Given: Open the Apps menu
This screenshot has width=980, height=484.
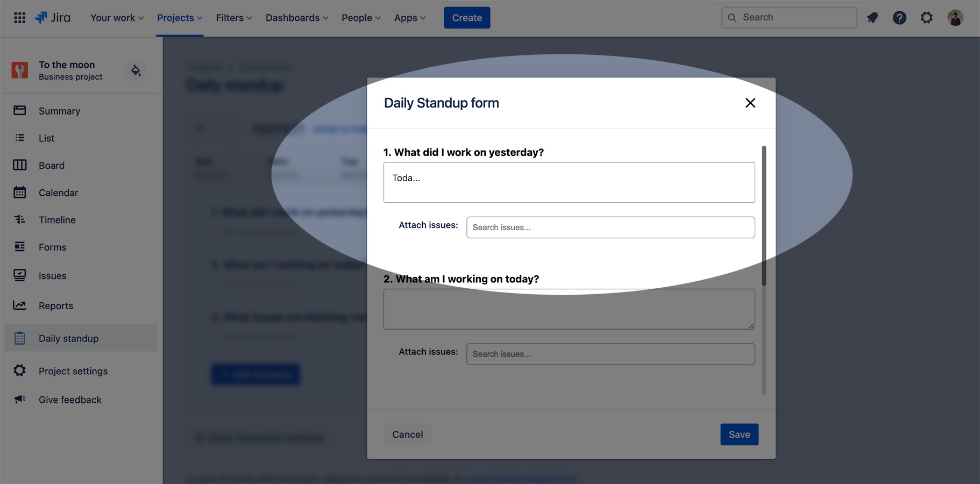Looking at the screenshot, I should [x=409, y=17].
